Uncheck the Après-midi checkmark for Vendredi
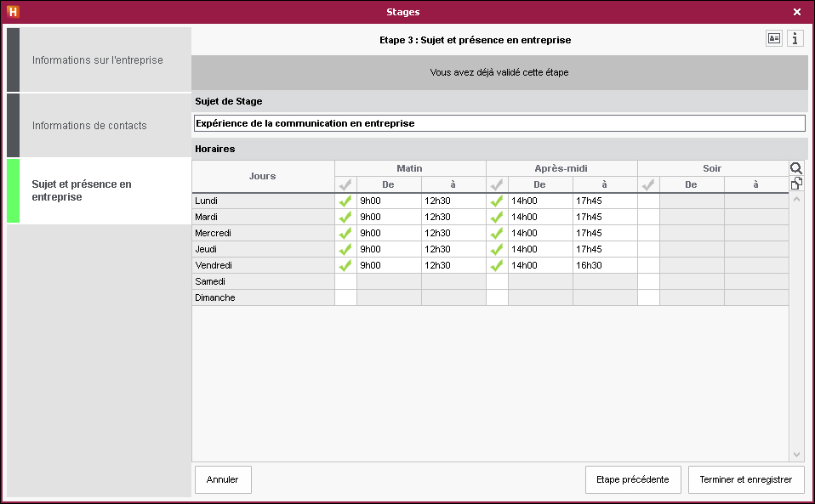The width and height of the screenshot is (815, 504). click(x=497, y=265)
